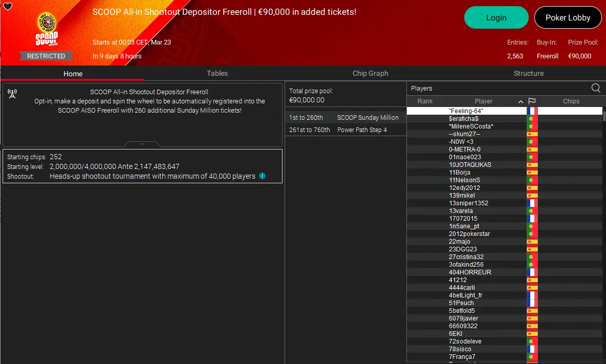Open the player search magnifier
The width and height of the screenshot is (606, 364).
[x=596, y=88]
